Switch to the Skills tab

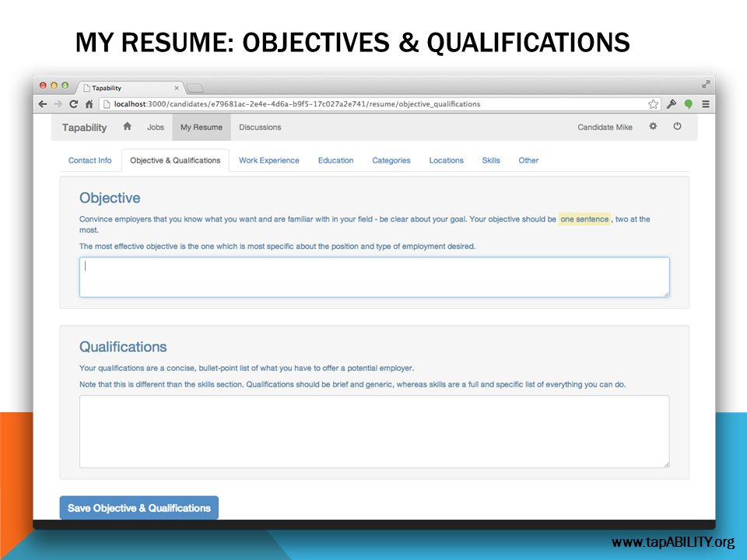click(491, 160)
